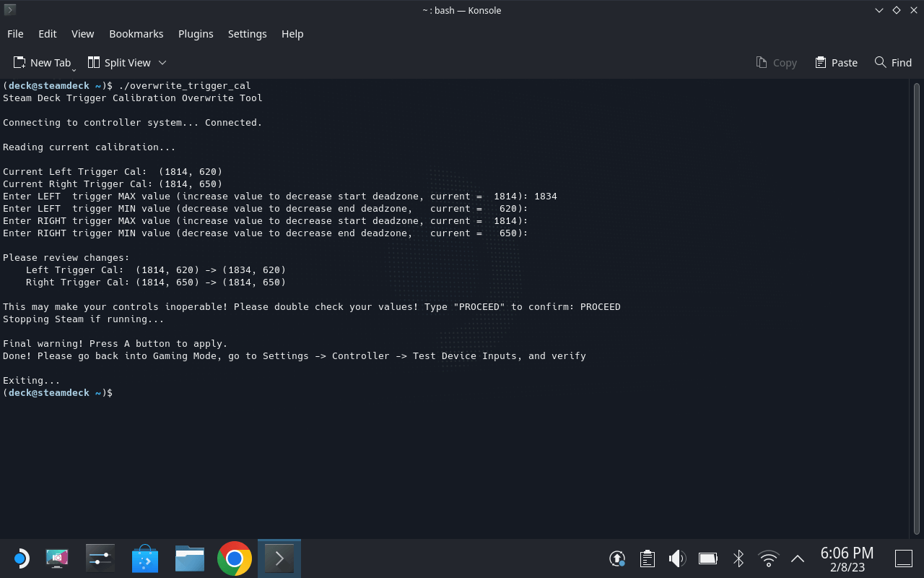The width and height of the screenshot is (924, 578).
Task: Click 'Connecting to controller system... Connected.' line
Action: tap(133, 123)
